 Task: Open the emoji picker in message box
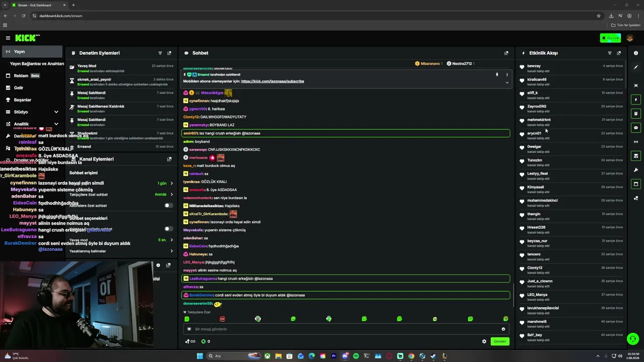[x=503, y=329]
